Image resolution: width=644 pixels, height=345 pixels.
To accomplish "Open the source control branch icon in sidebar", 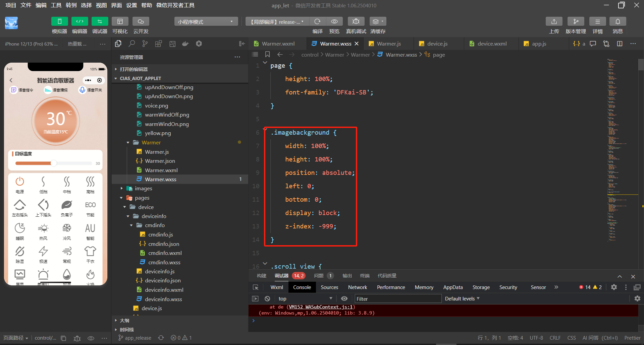I will pos(145,44).
